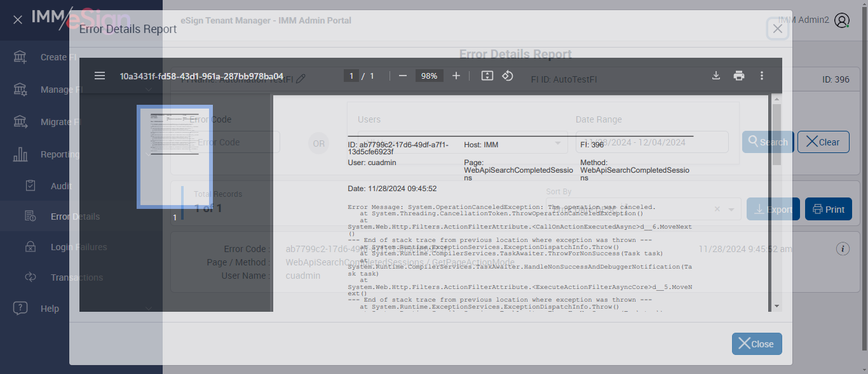Image resolution: width=868 pixels, height=374 pixels.
Task: Open the Users dropdown
Action: click(463, 142)
